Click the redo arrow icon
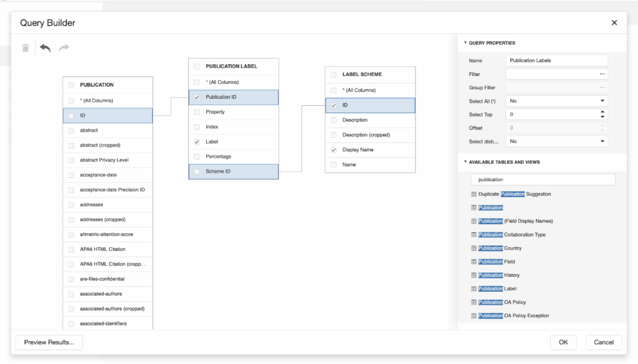This screenshot has height=364, width=638. pyautogui.click(x=64, y=48)
